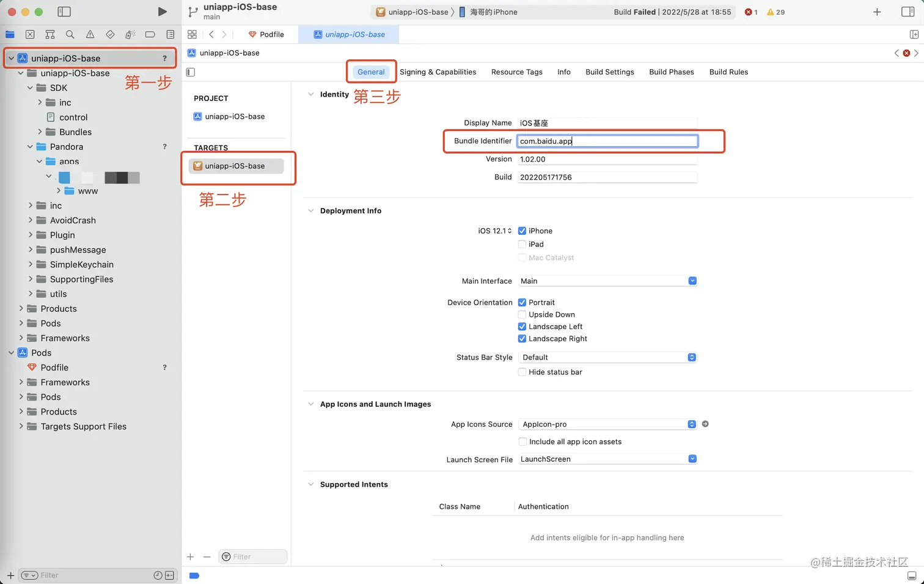Open the report navigator icon

point(170,34)
